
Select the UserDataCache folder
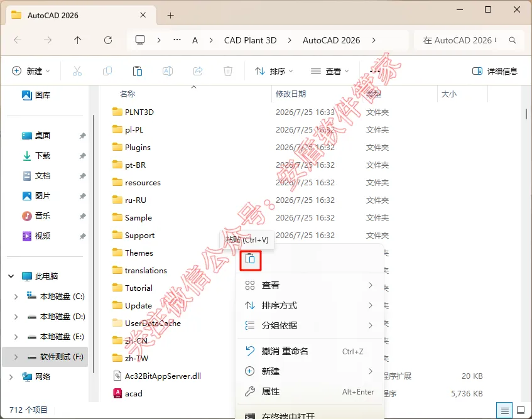point(147,323)
